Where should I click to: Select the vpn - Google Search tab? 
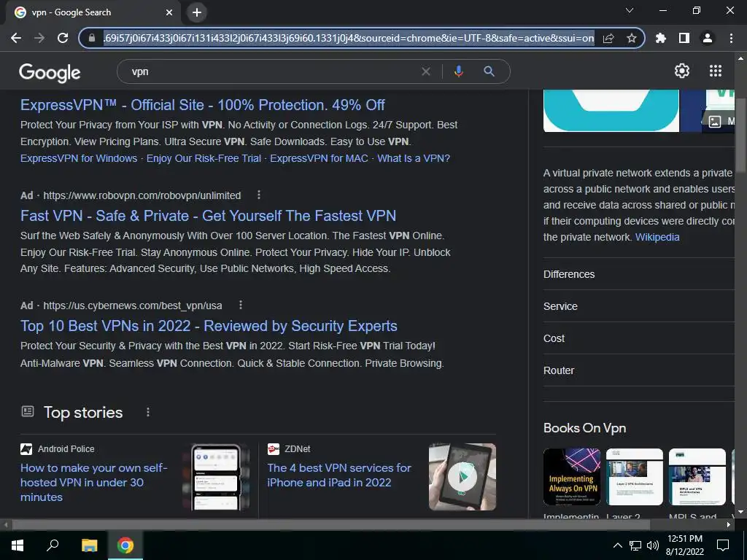tap(93, 13)
